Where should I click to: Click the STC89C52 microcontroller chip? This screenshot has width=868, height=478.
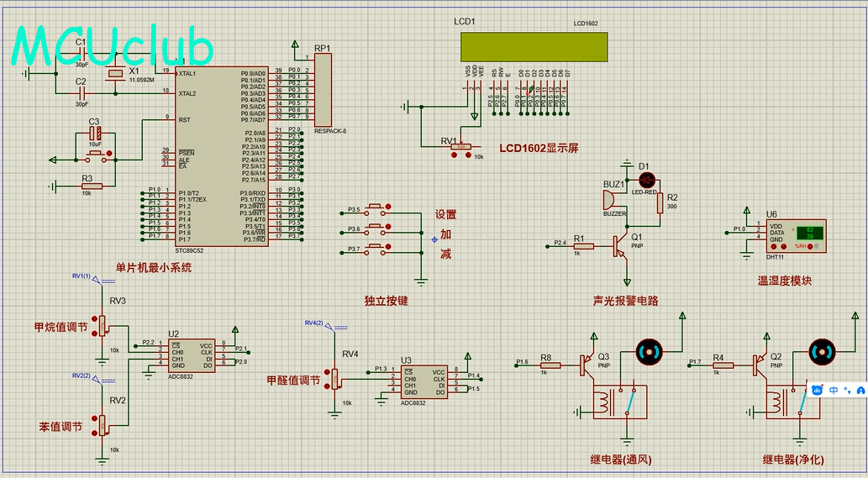coord(222,155)
